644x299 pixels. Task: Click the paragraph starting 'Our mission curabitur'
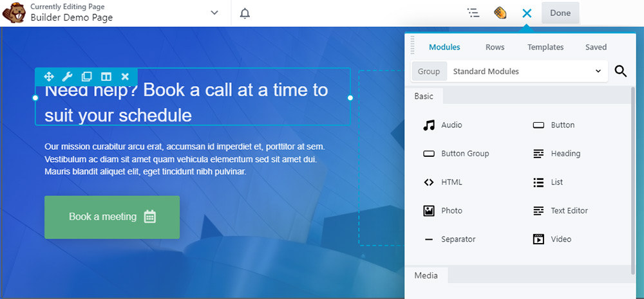point(185,159)
